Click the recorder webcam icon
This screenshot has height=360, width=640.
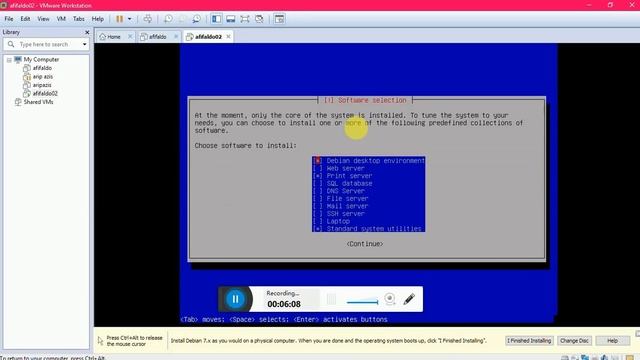(390, 299)
